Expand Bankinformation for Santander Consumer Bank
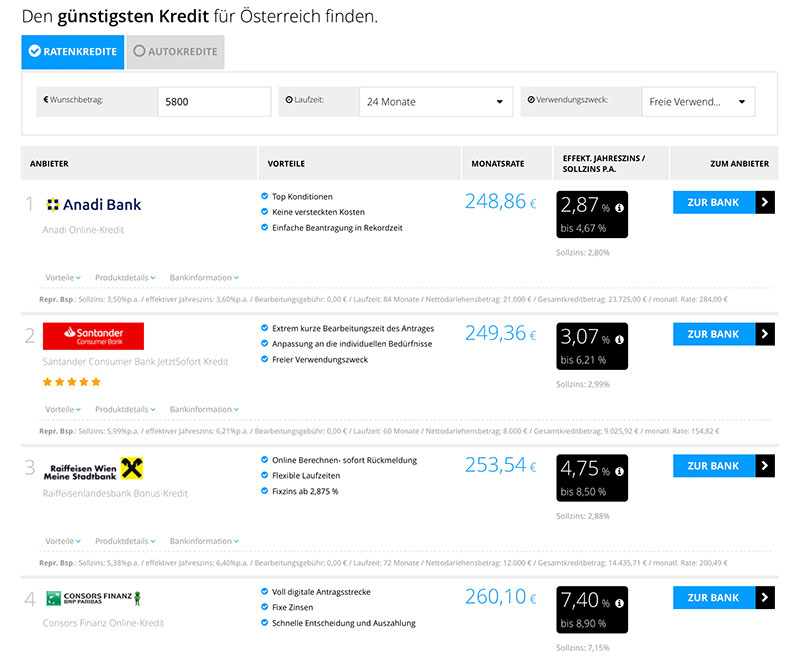Screen dimensions: 800x666 204,409
